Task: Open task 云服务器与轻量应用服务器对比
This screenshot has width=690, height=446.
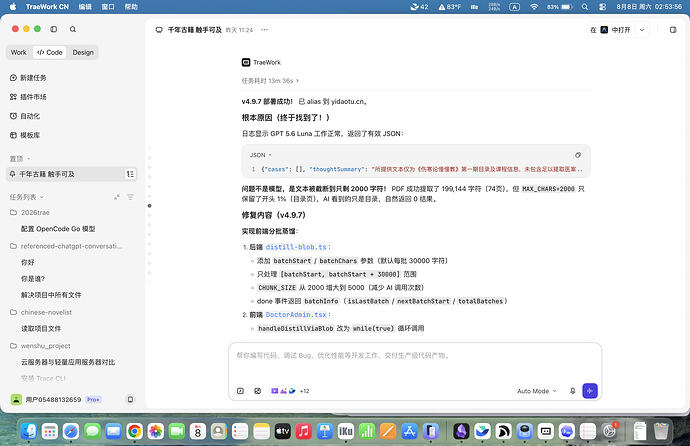Action: click(x=68, y=362)
